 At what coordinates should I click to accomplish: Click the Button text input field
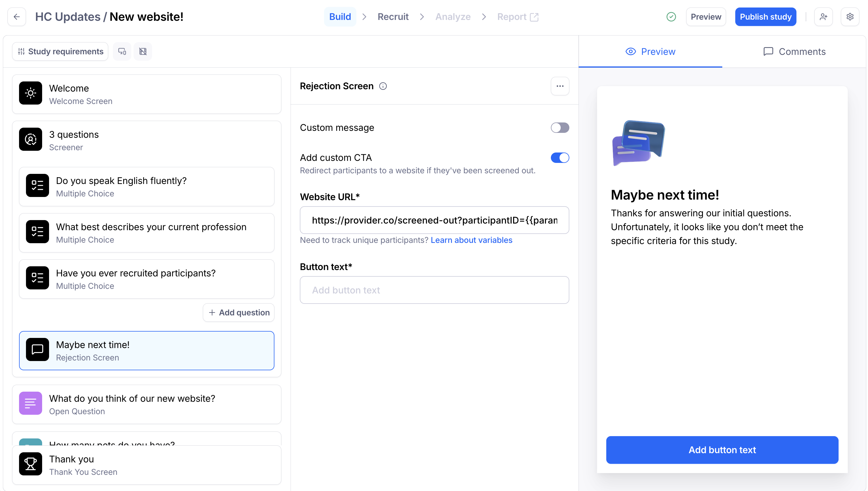pos(434,290)
